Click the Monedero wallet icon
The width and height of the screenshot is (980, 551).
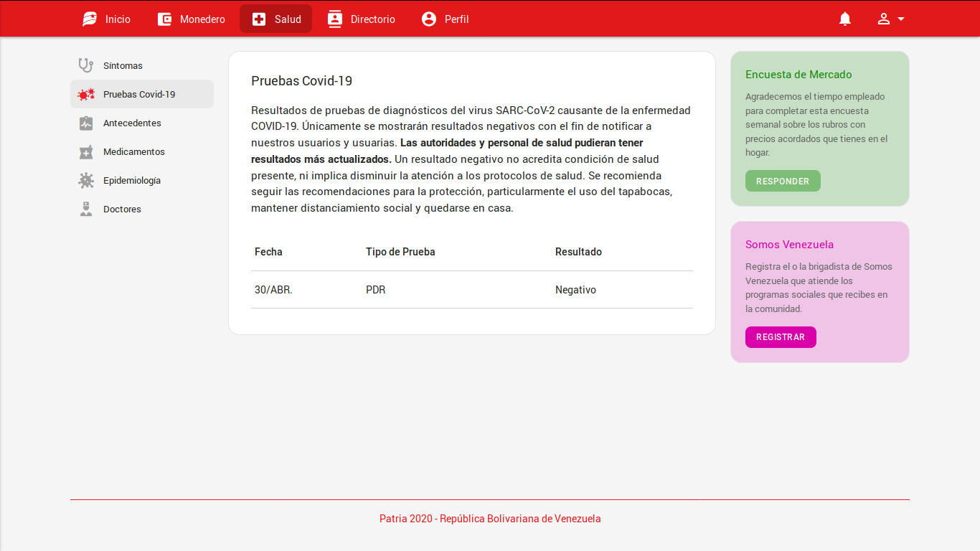tap(164, 19)
